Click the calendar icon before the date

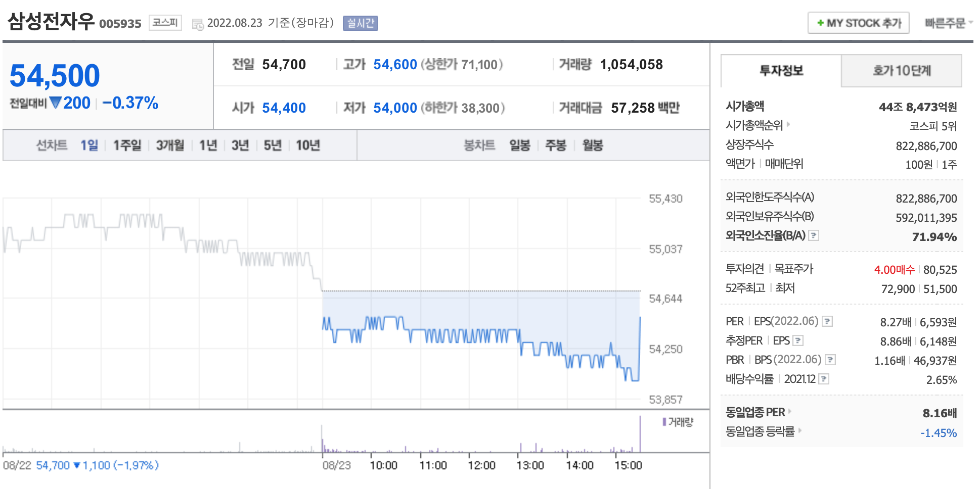(198, 24)
